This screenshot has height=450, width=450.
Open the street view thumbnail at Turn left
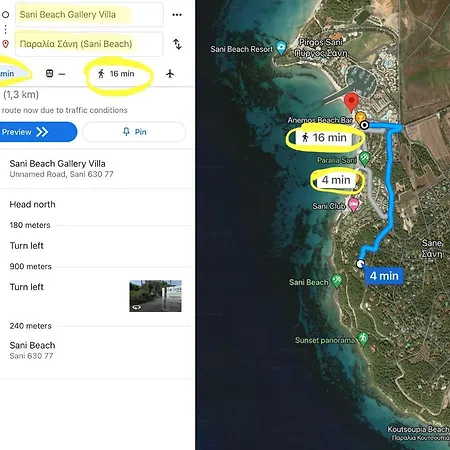[x=155, y=296]
